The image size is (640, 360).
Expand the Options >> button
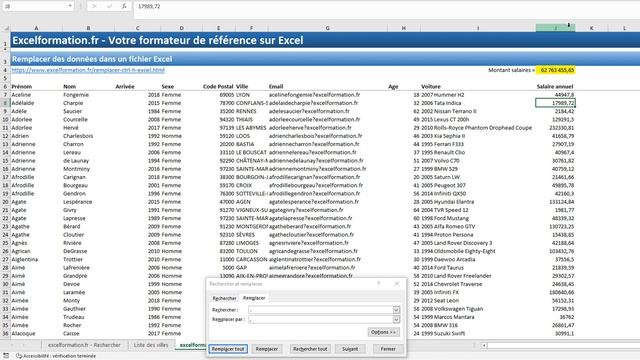coord(383,332)
